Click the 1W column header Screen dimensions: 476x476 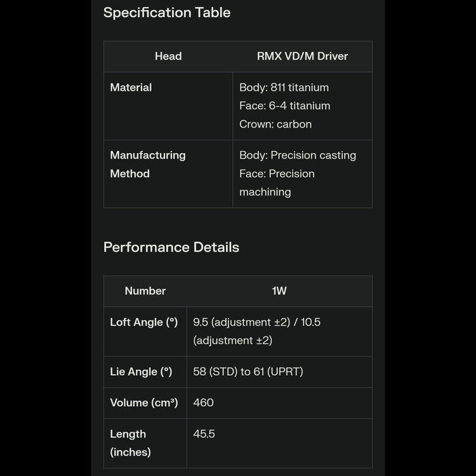coord(279,291)
